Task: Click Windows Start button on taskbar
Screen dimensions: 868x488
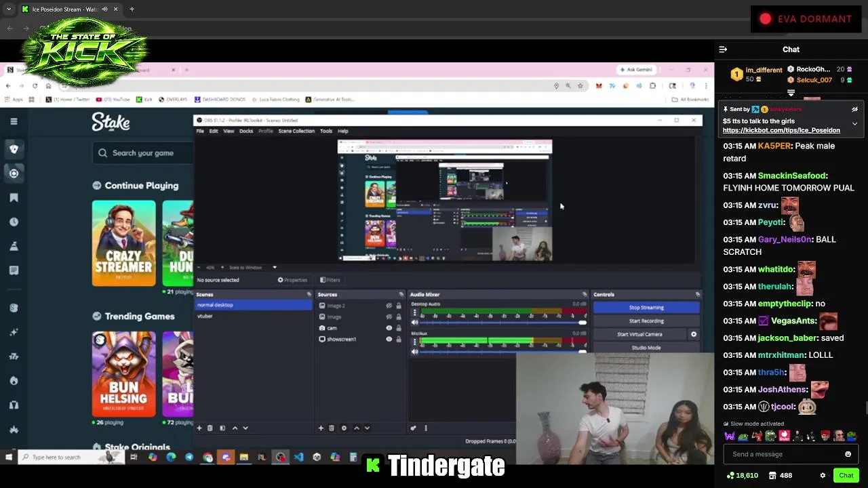Action: (8, 457)
